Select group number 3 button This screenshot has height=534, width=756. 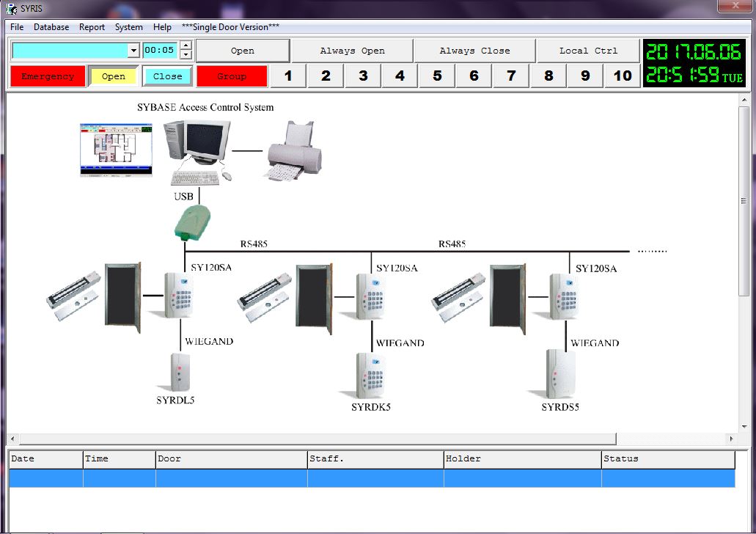tap(363, 76)
